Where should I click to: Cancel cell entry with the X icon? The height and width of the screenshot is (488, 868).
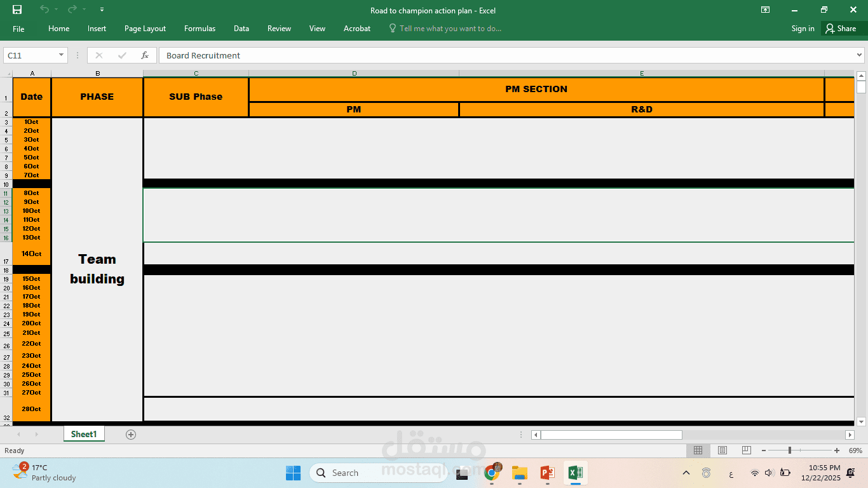(99, 55)
